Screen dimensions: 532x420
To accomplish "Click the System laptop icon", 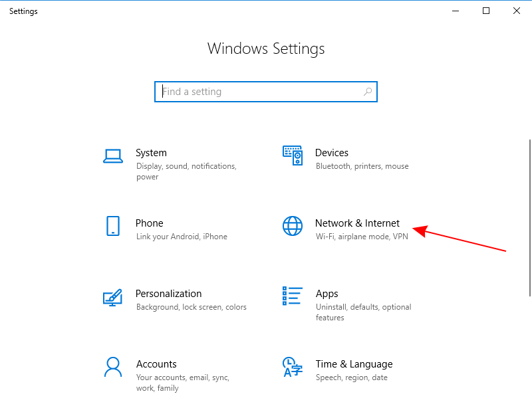I will (x=113, y=156).
